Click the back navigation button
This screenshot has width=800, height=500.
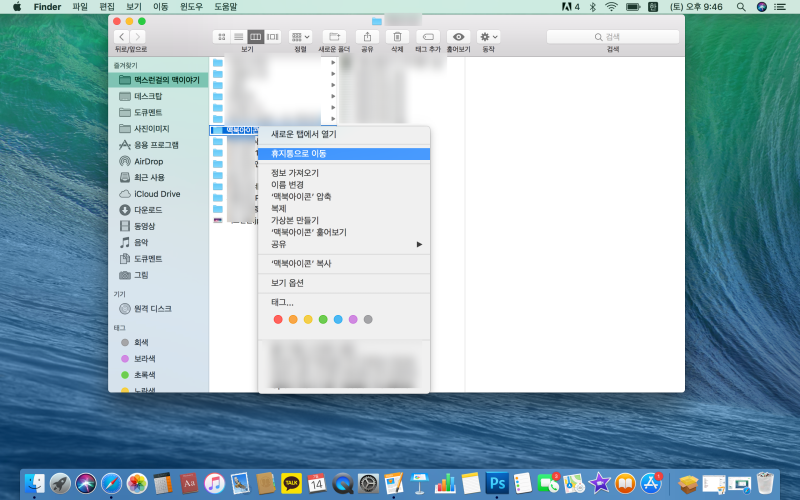122,37
